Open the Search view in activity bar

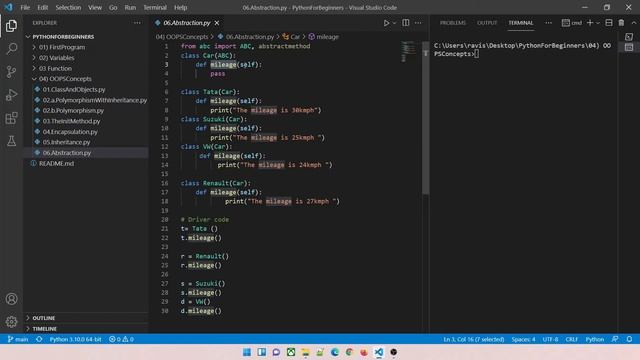coord(11,49)
